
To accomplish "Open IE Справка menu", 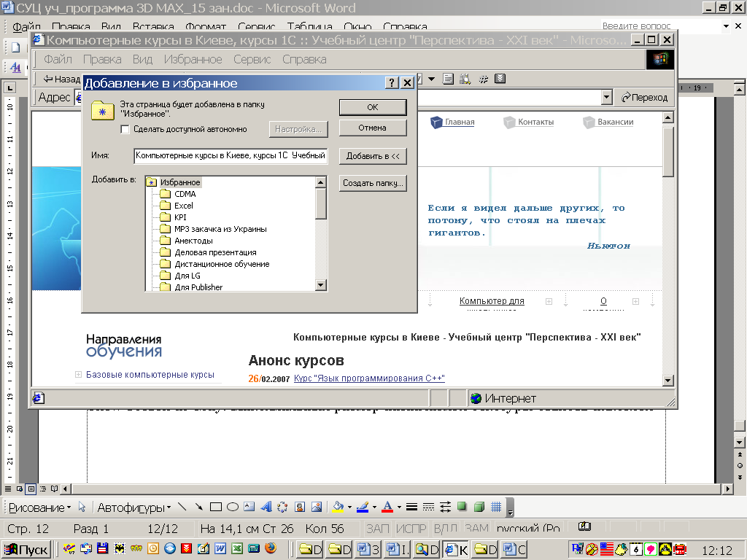I will [304, 60].
